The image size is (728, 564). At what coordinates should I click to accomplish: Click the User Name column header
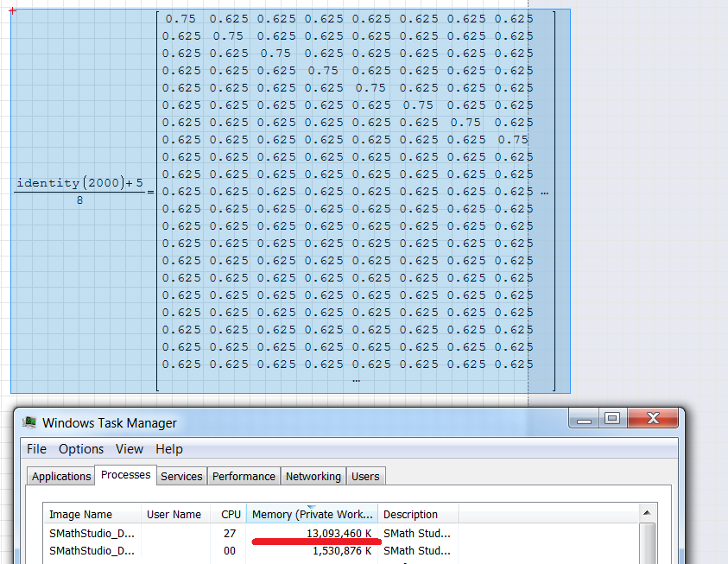pyautogui.click(x=174, y=514)
